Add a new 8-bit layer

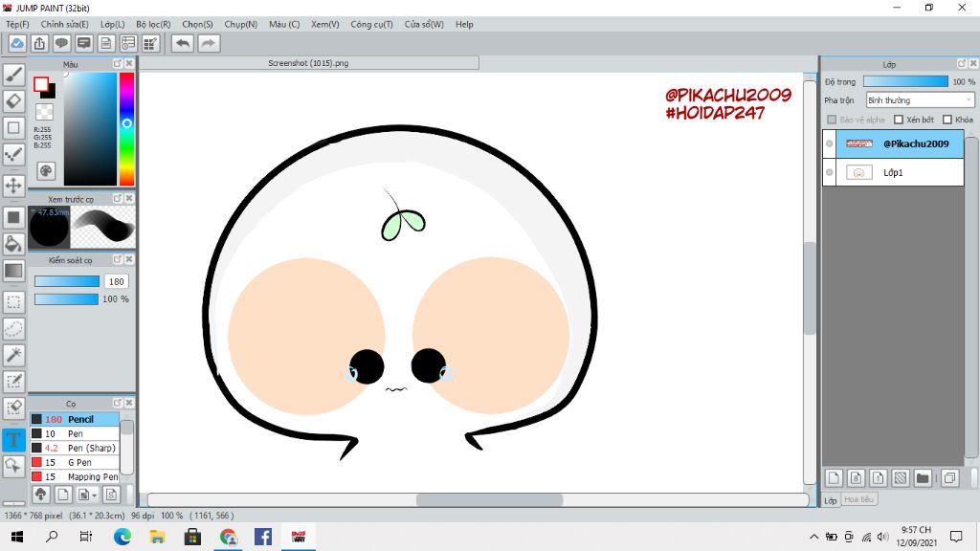(x=856, y=478)
